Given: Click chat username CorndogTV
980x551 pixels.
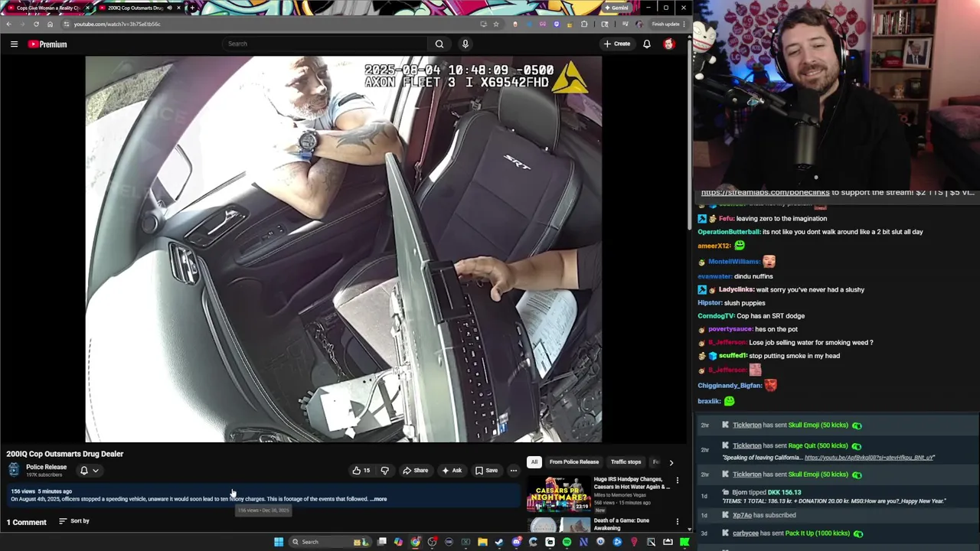Looking at the screenshot, I should point(716,316).
